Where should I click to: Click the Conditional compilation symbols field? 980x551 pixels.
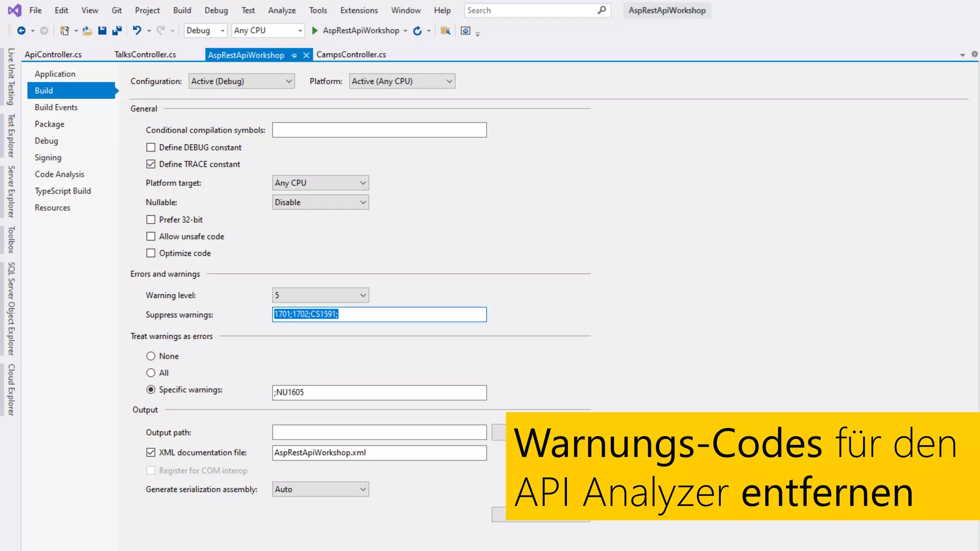[379, 130]
